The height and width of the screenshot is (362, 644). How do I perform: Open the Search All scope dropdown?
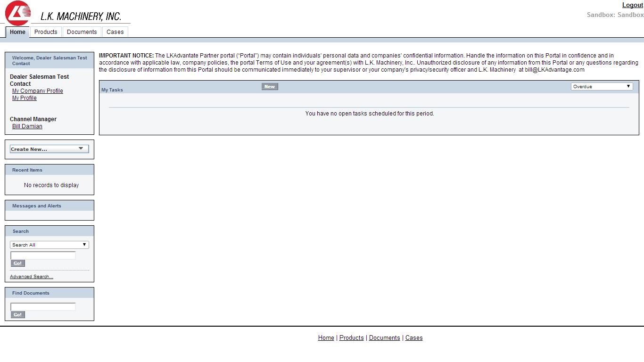[x=49, y=245]
